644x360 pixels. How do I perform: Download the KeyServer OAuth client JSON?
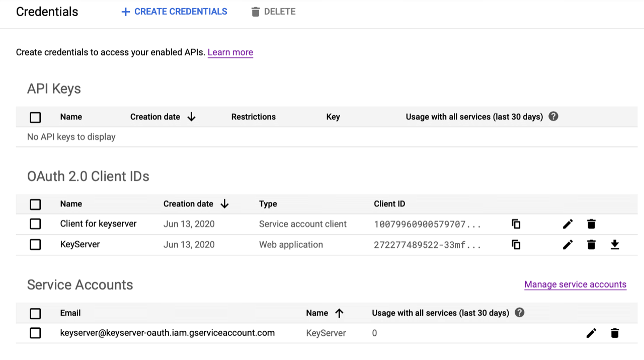coord(614,245)
